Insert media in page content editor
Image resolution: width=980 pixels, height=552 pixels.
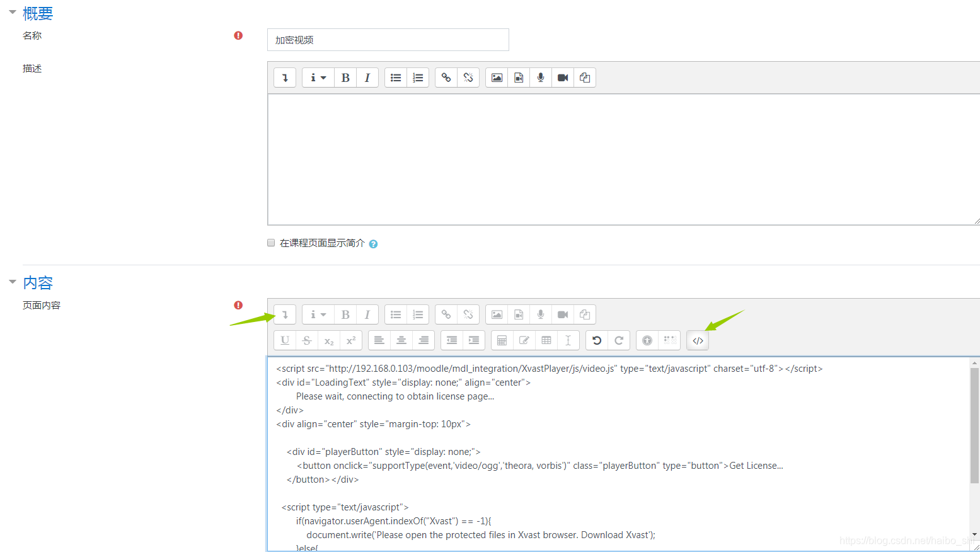point(519,314)
